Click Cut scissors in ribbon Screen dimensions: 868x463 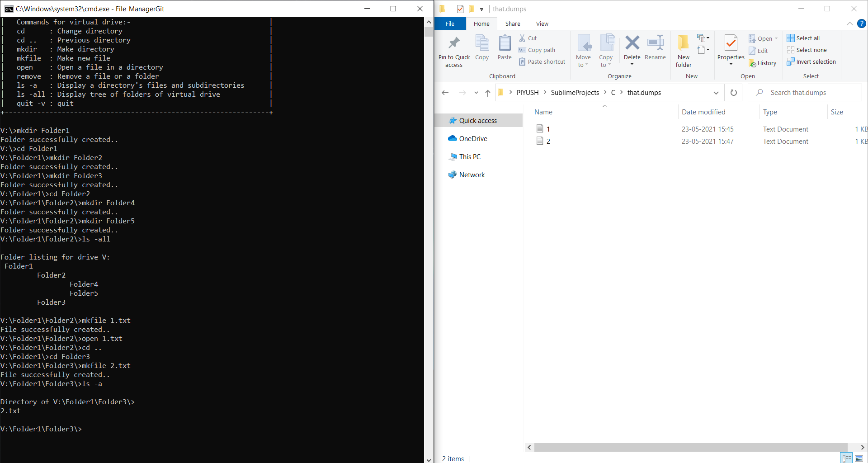528,38
